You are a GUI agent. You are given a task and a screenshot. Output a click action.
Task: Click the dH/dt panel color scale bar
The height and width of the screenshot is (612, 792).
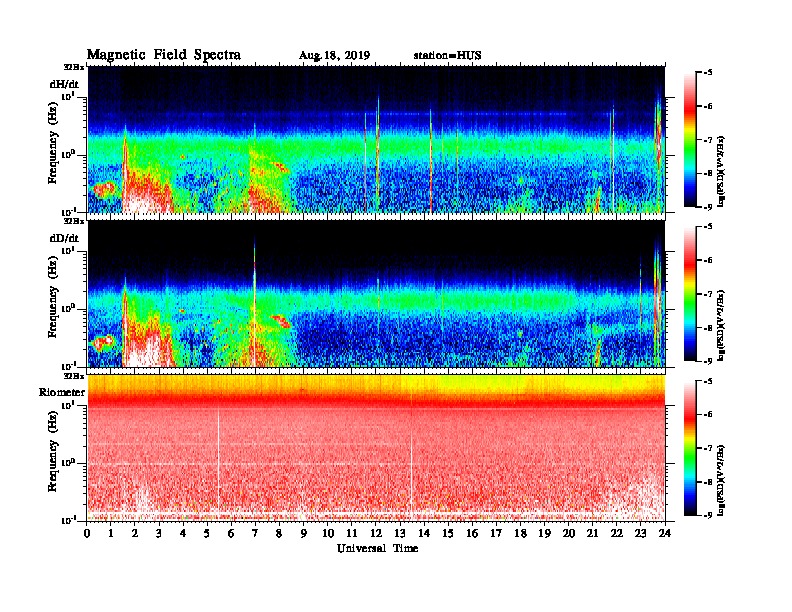[x=690, y=140]
